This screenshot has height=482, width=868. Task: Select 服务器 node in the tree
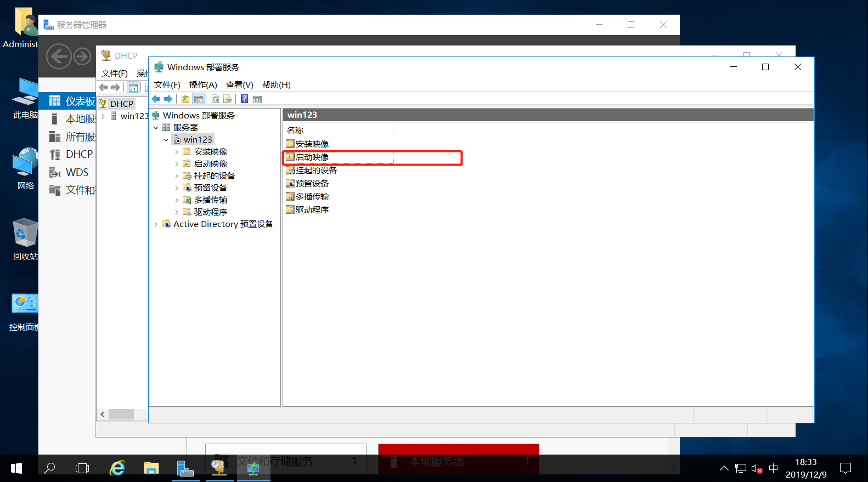[185, 128]
